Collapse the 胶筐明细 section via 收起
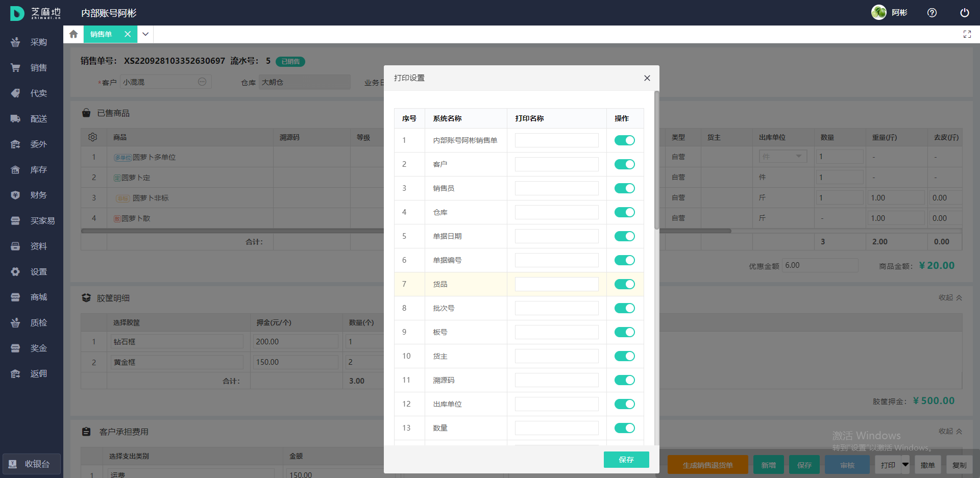The height and width of the screenshot is (478, 980). [950, 297]
